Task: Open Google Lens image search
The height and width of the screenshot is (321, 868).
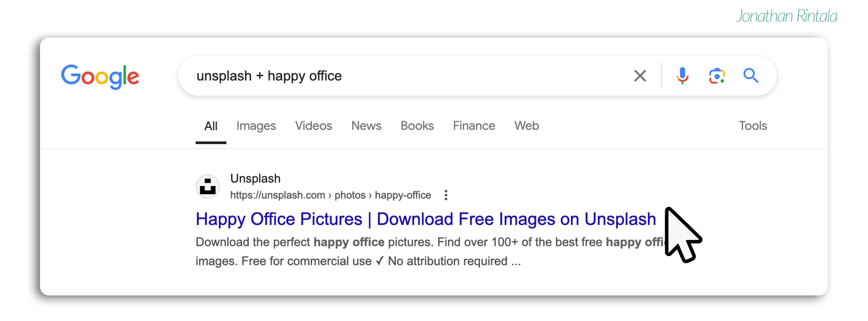Action: 716,76
